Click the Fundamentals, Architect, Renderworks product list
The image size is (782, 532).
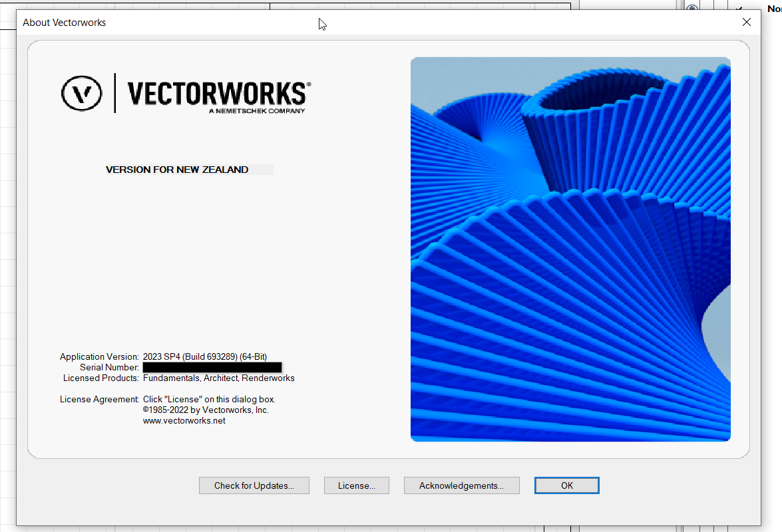[218, 378]
